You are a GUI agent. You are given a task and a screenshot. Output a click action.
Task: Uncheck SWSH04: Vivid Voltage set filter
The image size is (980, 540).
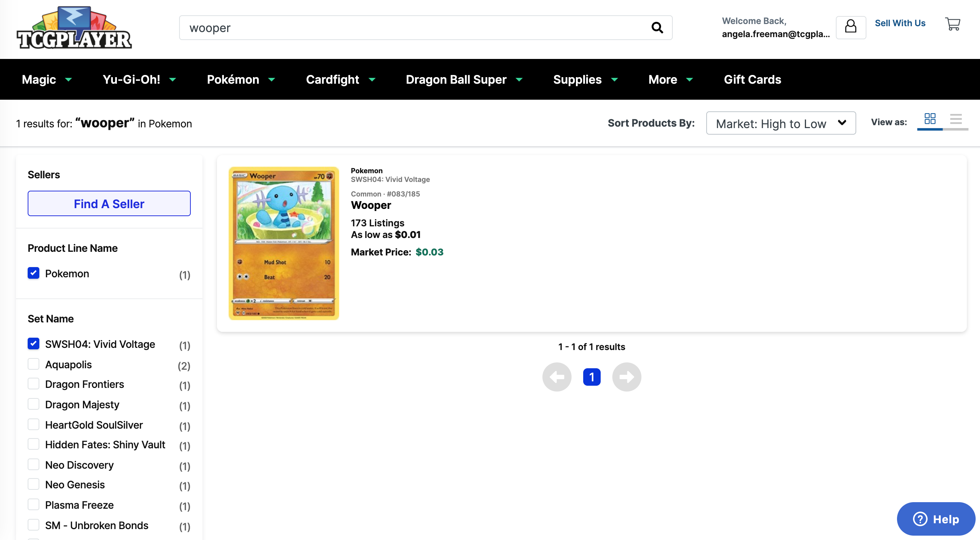coord(33,344)
